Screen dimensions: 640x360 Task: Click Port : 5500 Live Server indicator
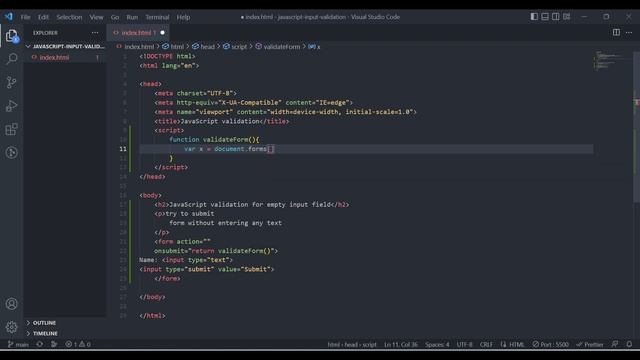point(550,344)
